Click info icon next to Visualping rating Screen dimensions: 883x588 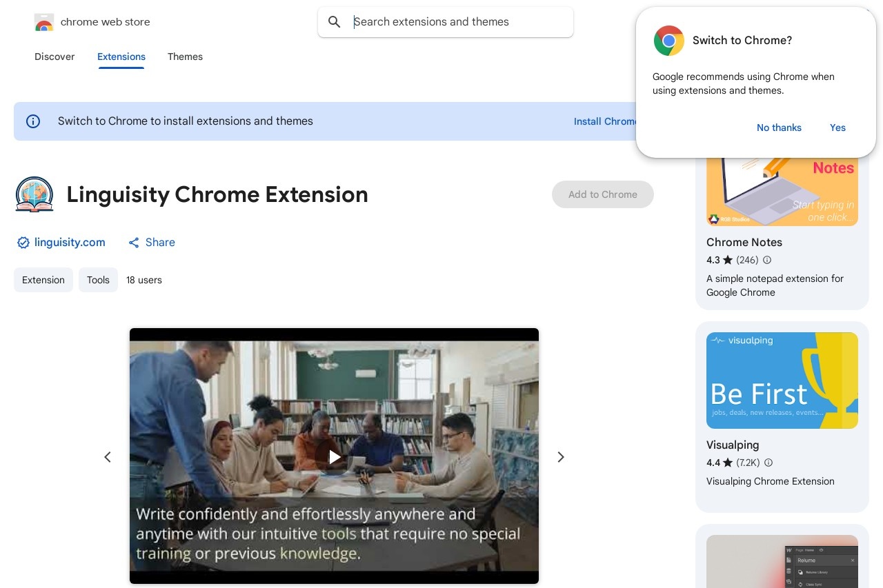pos(768,463)
